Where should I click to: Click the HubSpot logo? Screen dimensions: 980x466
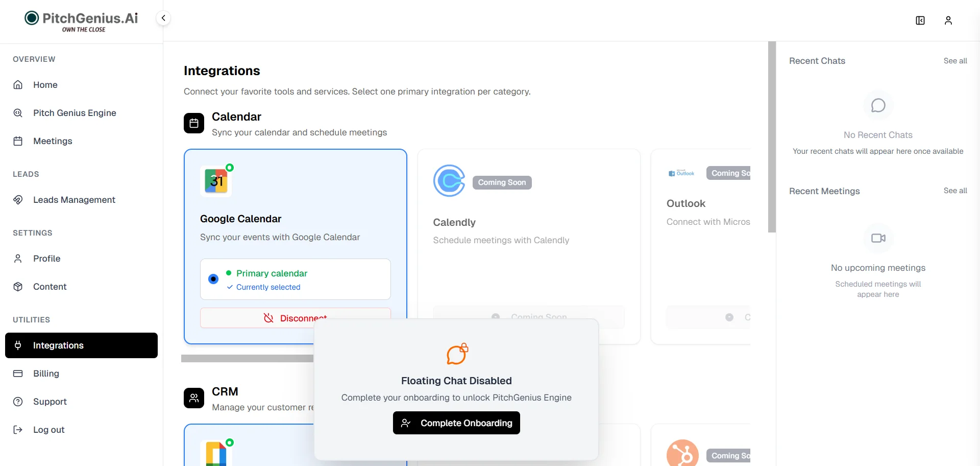(x=682, y=453)
